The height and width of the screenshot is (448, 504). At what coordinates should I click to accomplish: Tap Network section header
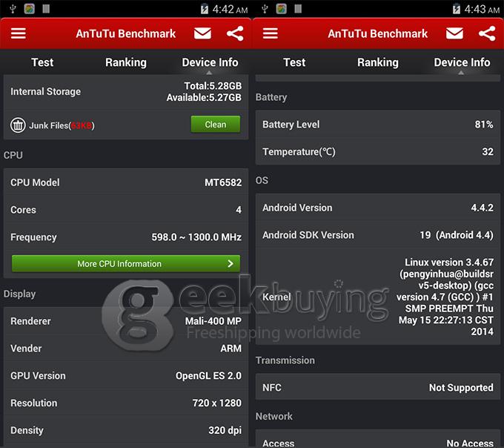(x=273, y=417)
